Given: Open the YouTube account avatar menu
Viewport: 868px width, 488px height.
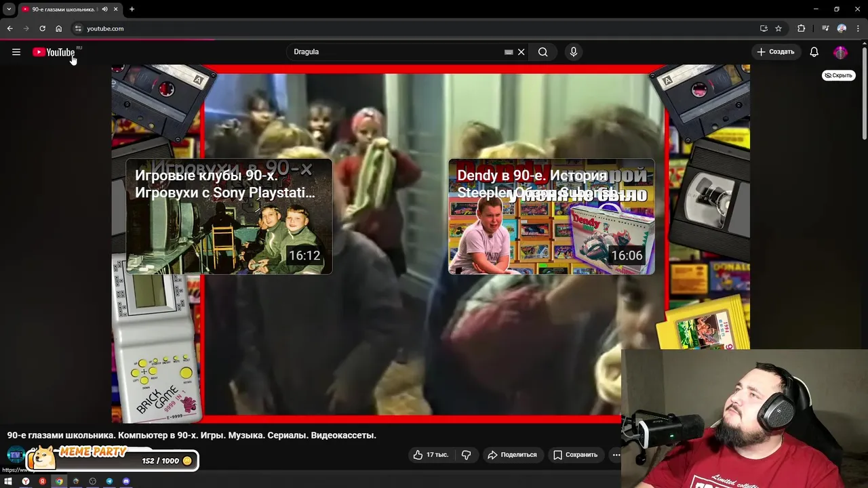Looking at the screenshot, I should pyautogui.click(x=840, y=52).
